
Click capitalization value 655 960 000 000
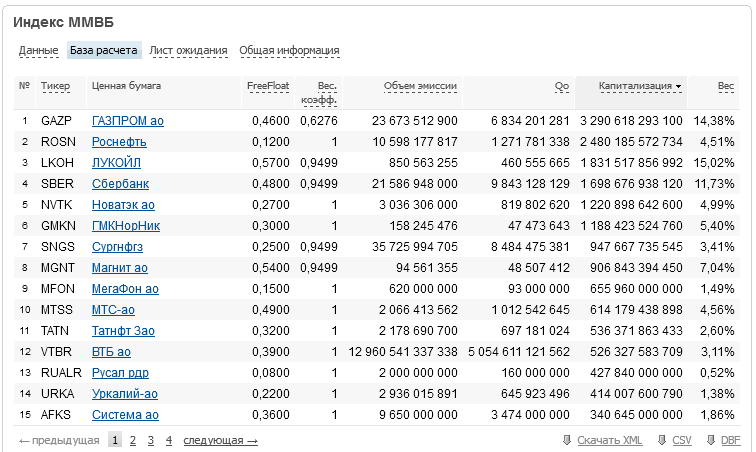coord(636,288)
